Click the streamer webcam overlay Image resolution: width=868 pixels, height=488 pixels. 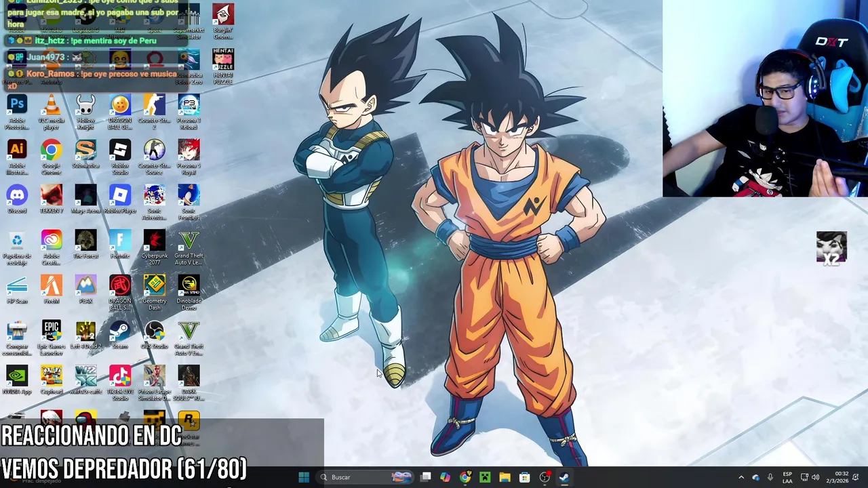click(x=765, y=98)
